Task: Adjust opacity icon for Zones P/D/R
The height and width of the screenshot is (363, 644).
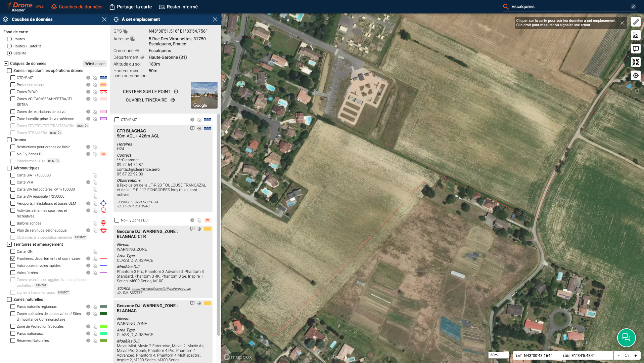Action: pyautogui.click(x=95, y=92)
